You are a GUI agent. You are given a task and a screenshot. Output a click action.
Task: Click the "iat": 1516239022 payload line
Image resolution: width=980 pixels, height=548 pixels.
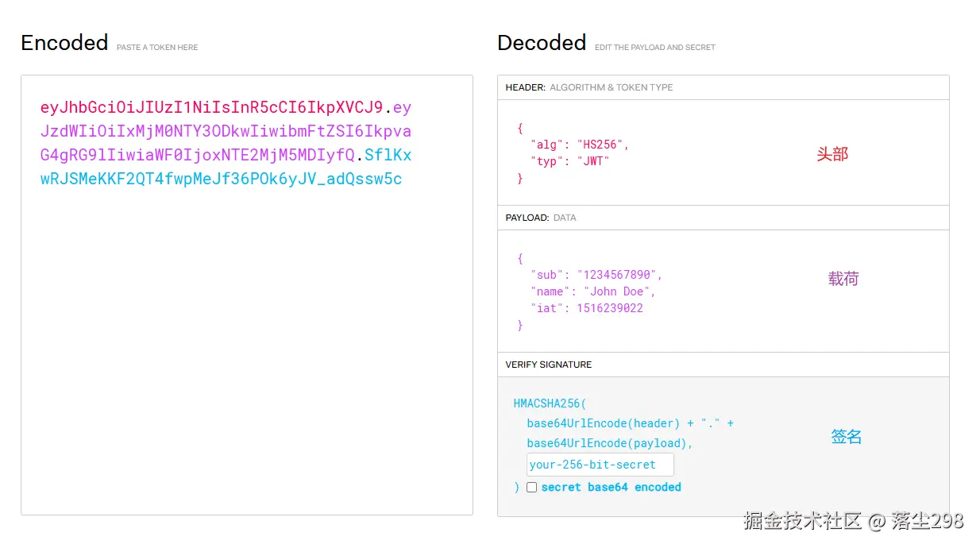586,308
